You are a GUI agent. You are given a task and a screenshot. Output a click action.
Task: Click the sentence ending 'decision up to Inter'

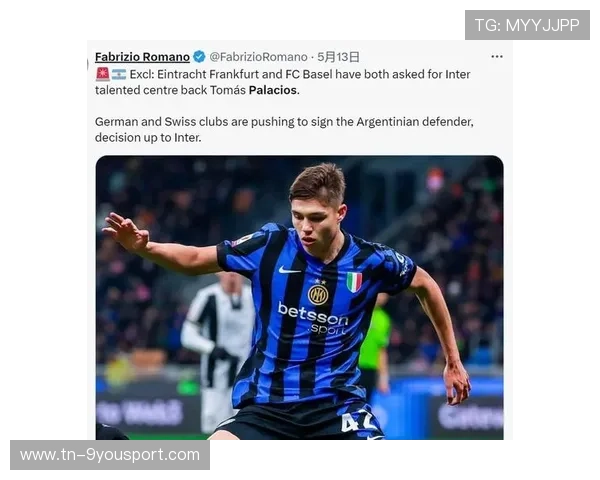tap(284, 129)
